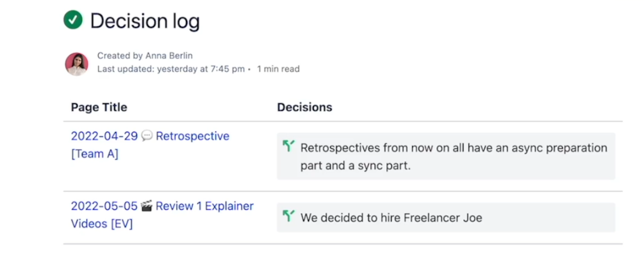Click the green checkmark icon beside Decision log
The width and height of the screenshot is (644, 260).
click(73, 20)
